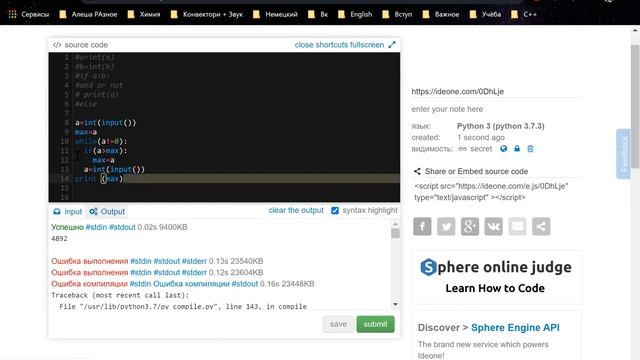Delete the code using trash icon
Viewport: 640px width, 360px height.
point(530,149)
